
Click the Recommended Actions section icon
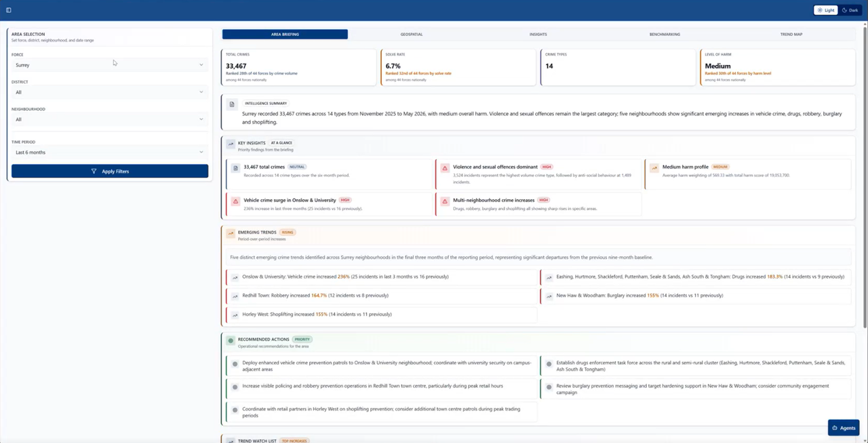(x=231, y=341)
